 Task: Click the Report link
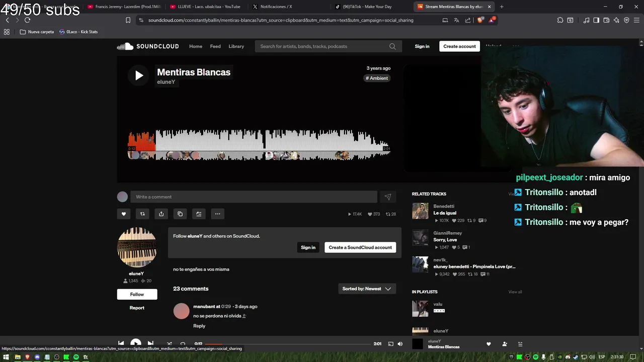[x=137, y=308]
